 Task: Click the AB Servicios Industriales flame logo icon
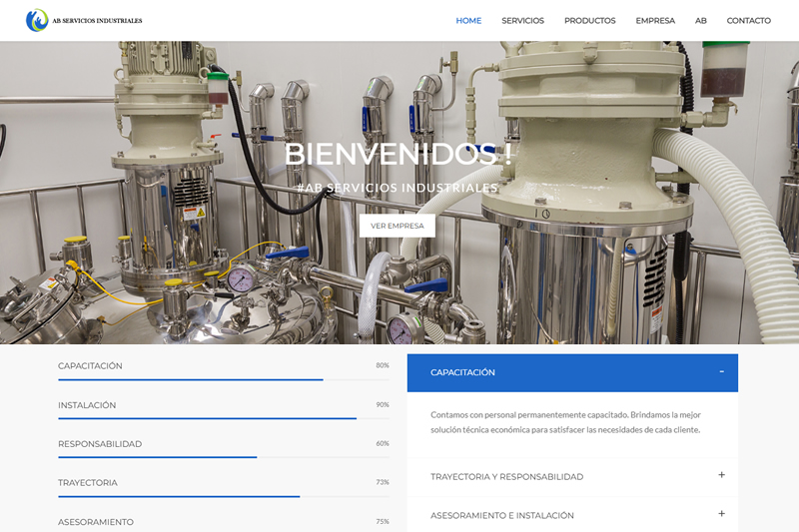pos(37,20)
